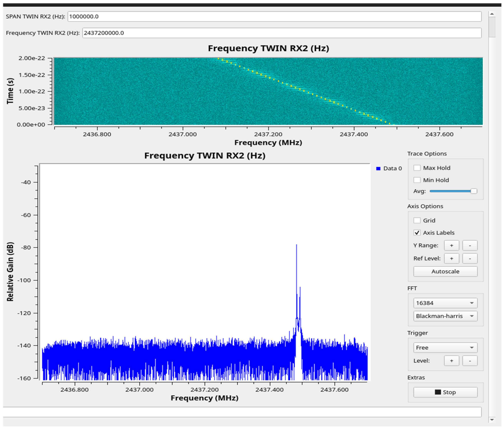504x430 pixels.
Task: Uncheck the Axis Labels checkbox
Action: click(417, 233)
